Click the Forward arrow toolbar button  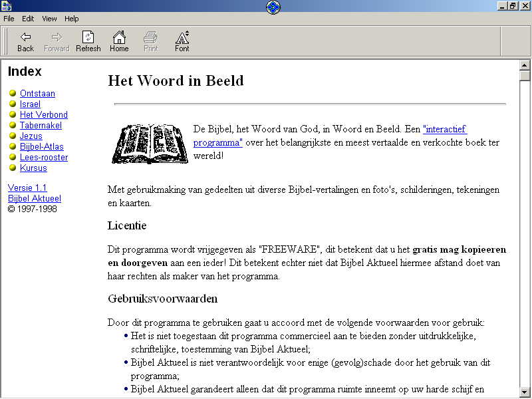tap(57, 42)
